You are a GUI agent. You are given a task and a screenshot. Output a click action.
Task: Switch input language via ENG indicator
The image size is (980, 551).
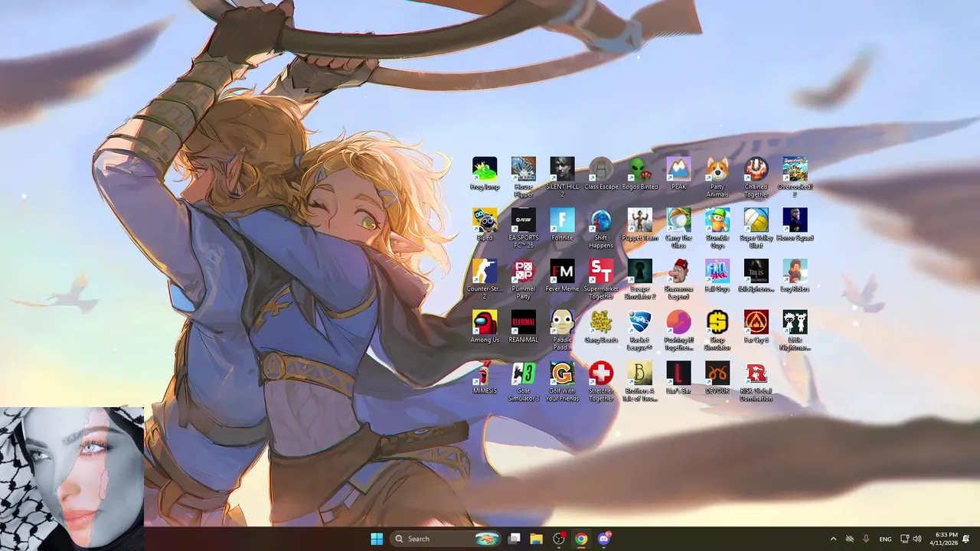885,539
